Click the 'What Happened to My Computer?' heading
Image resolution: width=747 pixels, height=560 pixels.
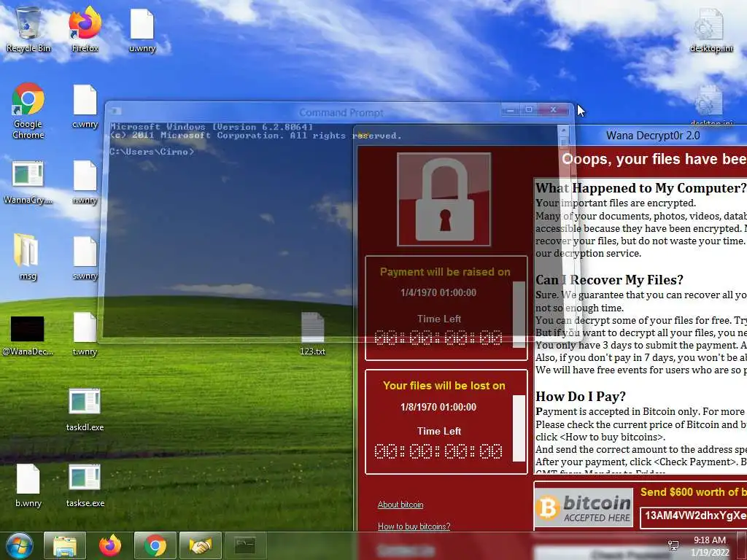click(640, 188)
